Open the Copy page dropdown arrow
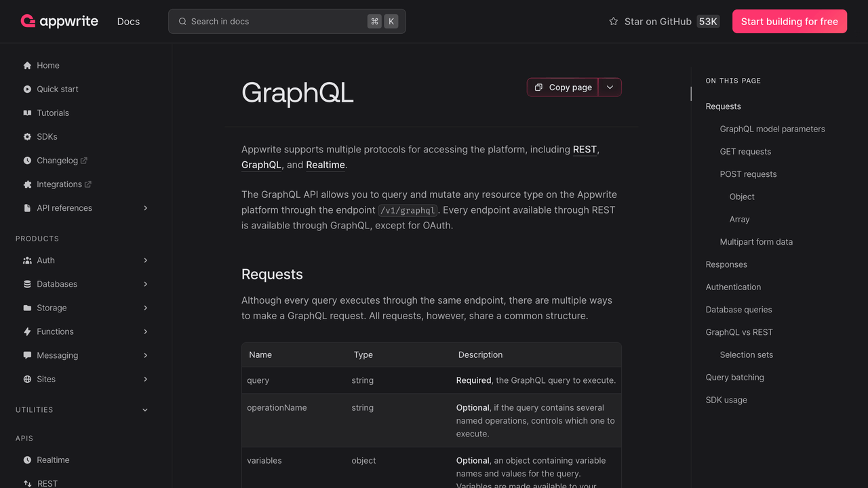868x488 pixels. (x=610, y=87)
